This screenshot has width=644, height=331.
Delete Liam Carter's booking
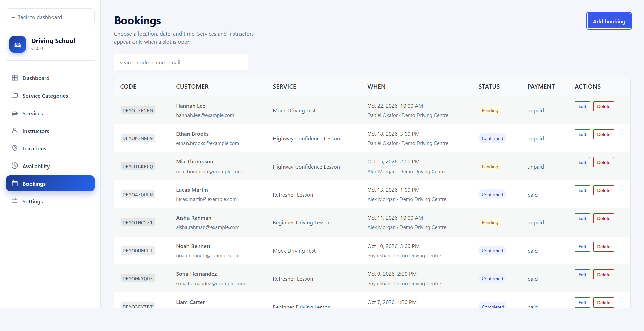(x=603, y=303)
